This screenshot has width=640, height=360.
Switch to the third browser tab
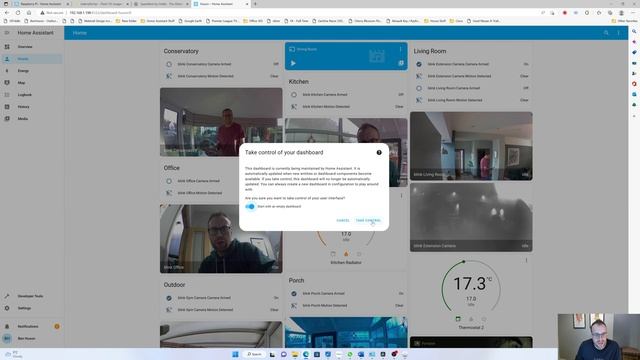162,4
